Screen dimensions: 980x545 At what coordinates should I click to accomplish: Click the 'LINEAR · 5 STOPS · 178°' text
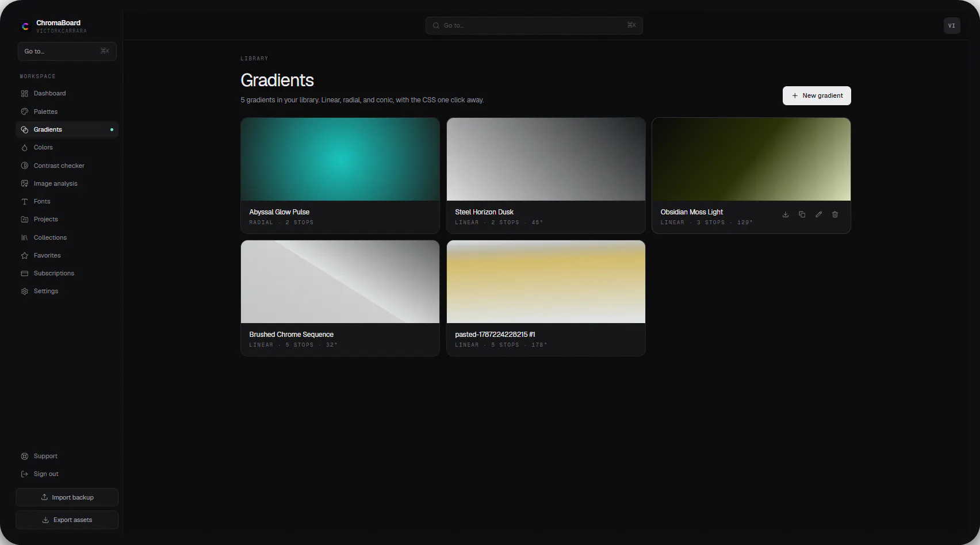[x=501, y=345]
